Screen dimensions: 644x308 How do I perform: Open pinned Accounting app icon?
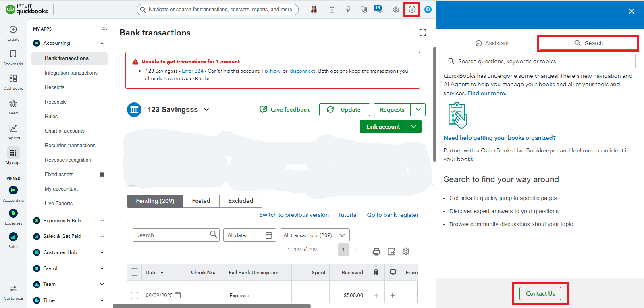[x=13, y=190]
